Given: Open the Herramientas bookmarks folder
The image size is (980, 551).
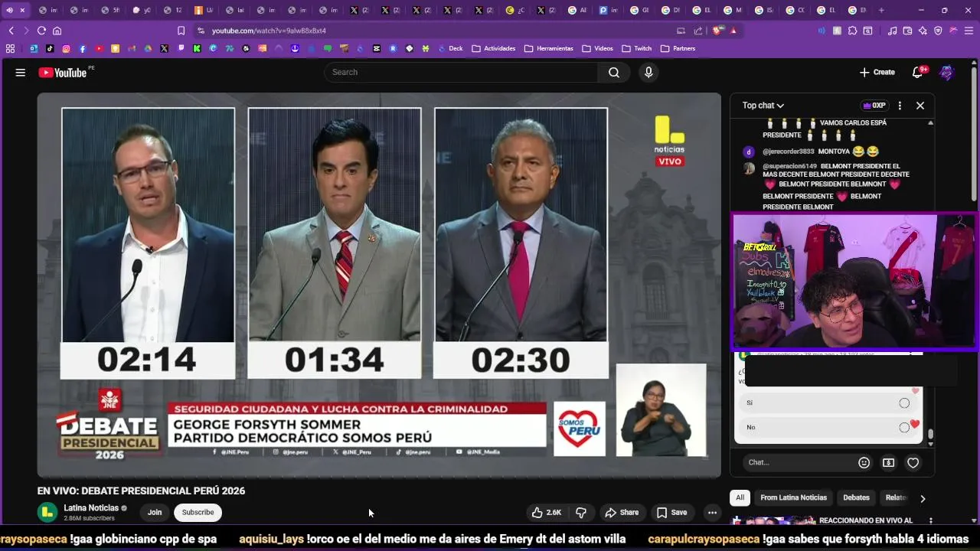Looking at the screenshot, I should (x=549, y=48).
